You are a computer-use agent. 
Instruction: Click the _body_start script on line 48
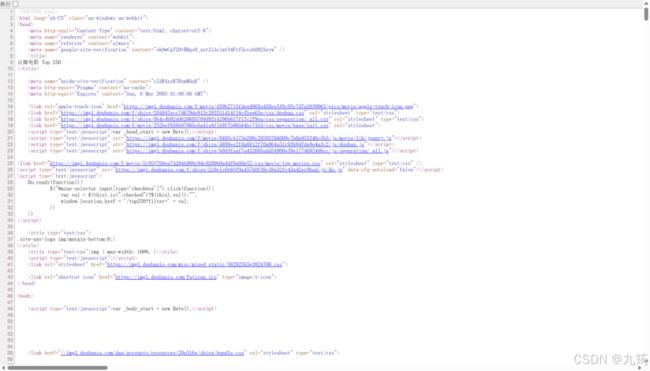(122, 308)
